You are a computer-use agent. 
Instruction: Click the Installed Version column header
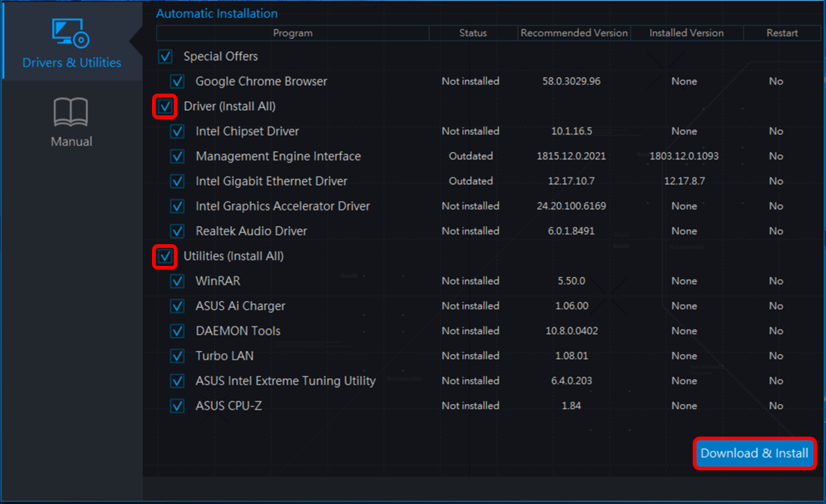pyautogui.click(x=687, y=33)
